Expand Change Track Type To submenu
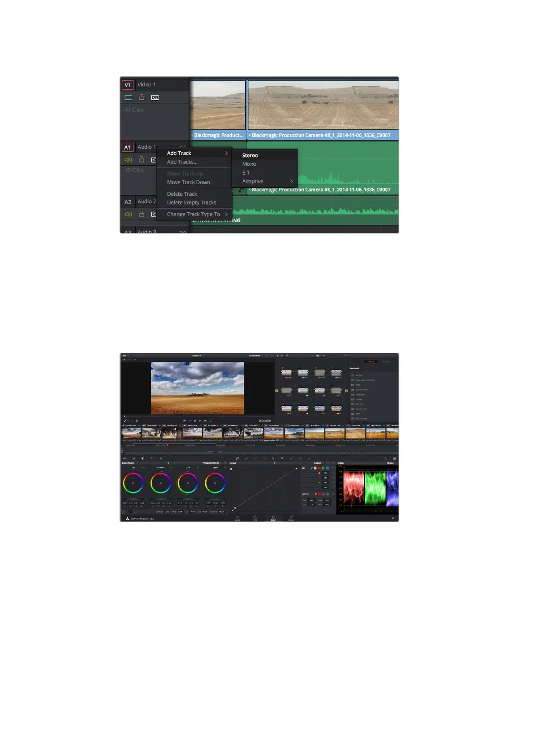Viewport: 535px width, 756px height. (194, 215)
